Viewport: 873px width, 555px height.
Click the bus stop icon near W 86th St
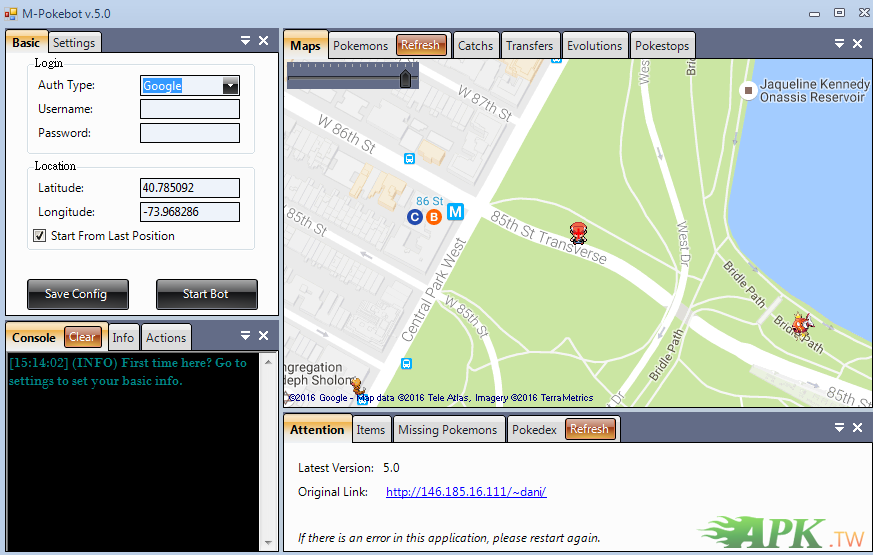(x=409, y=158)
